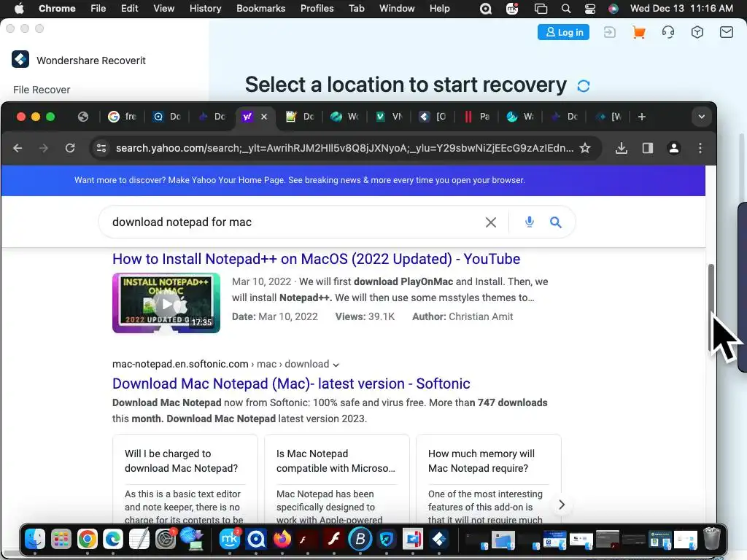The image size is (747, 560).
Task: Start voice search with microphone icon
Action: (x=530, y=222)
